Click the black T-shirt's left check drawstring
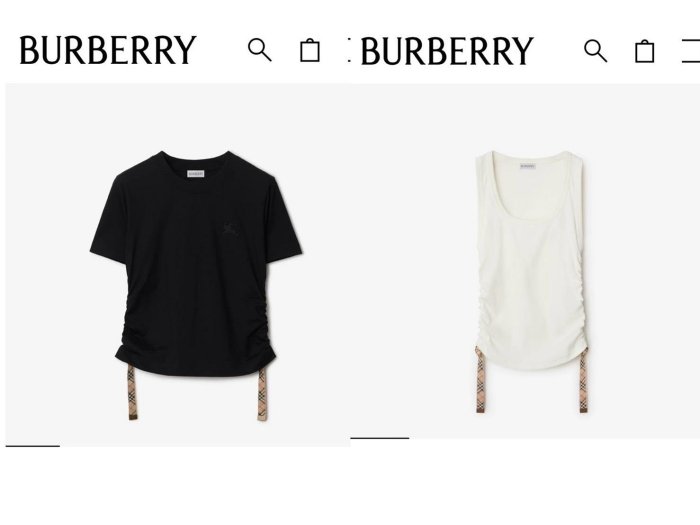The width and height of the screenshot is (700, 525). (x=132, y=392)
